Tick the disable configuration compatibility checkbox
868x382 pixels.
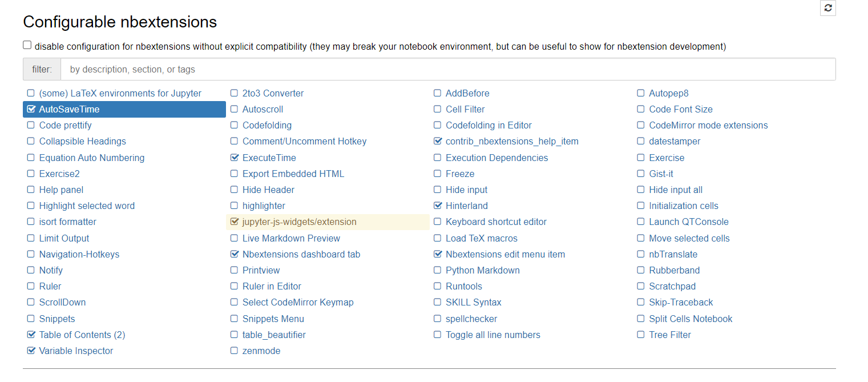[x=27, y=45]
